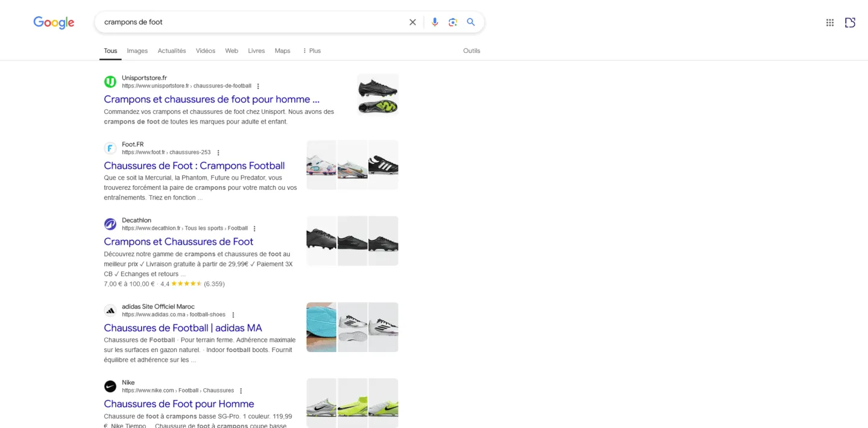868x428 pixels.
Task: Click the nike.com Football Chaussures breadcrumb
Action: coord(178,391)
